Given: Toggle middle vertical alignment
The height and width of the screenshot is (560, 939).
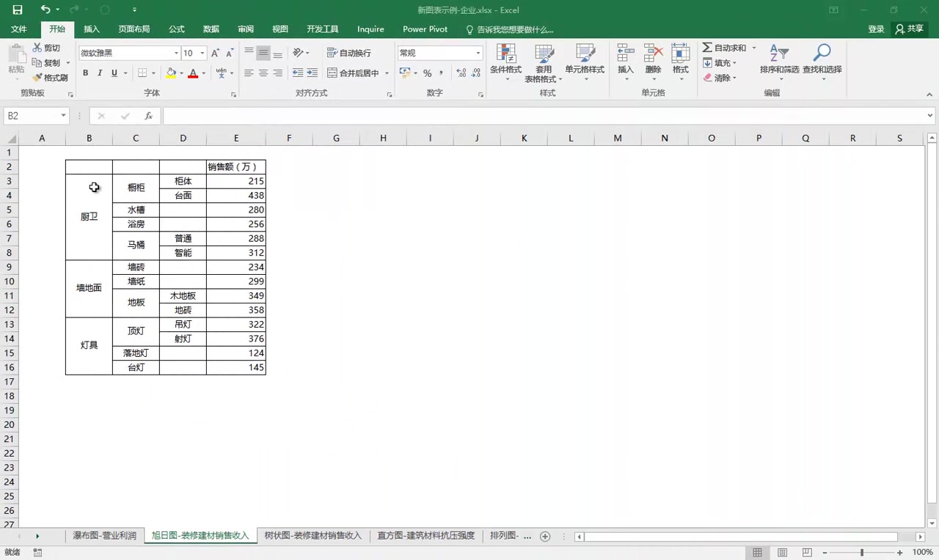Looking at the screenshot, I should pos(263,53).
